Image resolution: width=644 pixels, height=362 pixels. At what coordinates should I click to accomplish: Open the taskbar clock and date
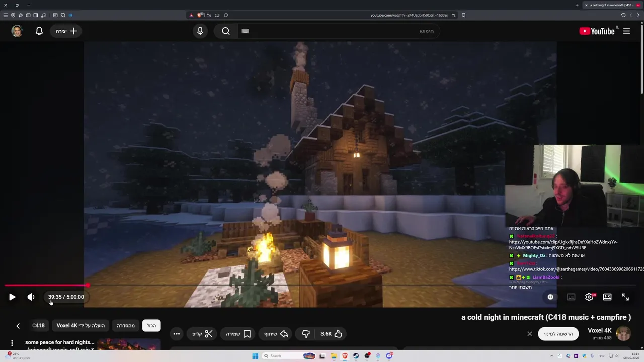(632, 356)
